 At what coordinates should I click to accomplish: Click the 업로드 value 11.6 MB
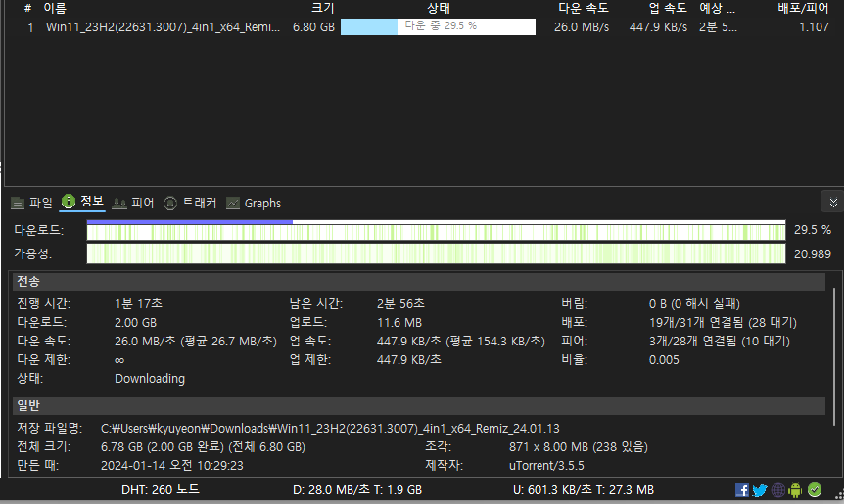coord(399,323)
